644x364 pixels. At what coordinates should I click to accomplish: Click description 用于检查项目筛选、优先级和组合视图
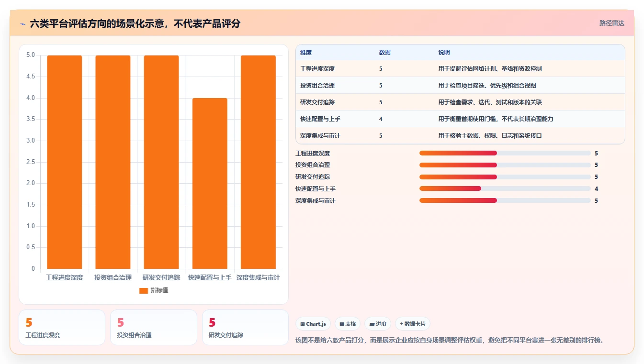point(487,86)
